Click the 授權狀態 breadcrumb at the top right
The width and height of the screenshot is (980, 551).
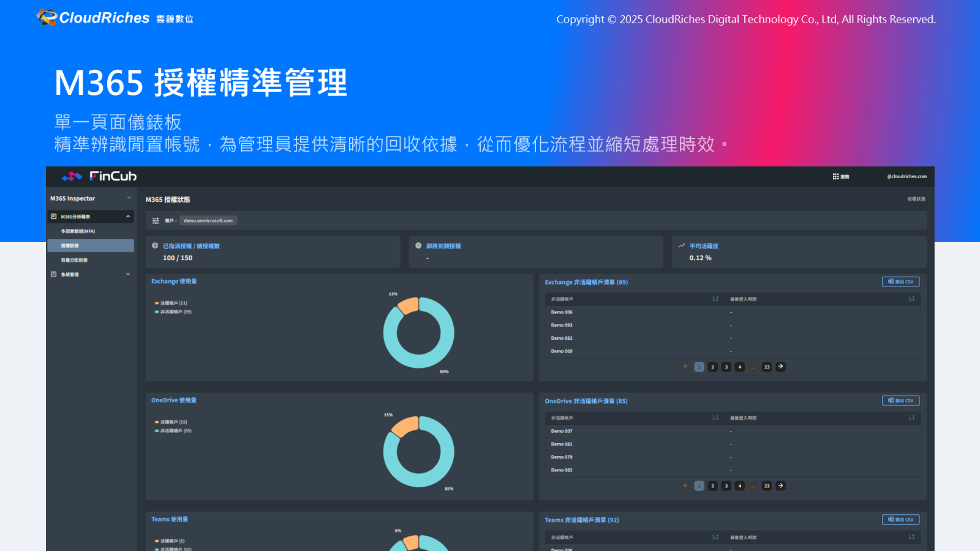point(916,199)
